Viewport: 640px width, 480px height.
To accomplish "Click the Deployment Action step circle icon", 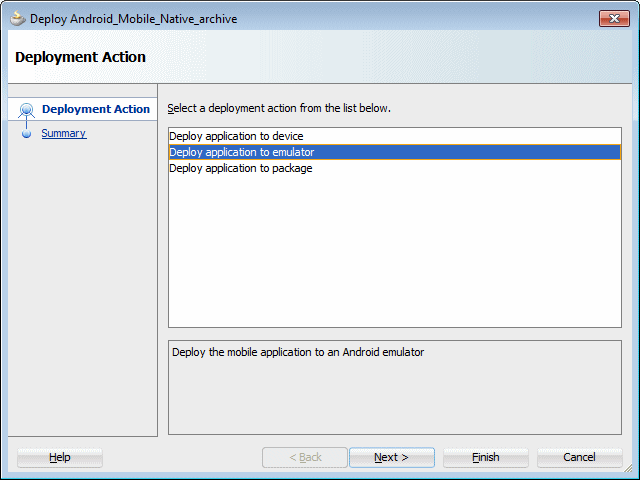I will (27, 110).
